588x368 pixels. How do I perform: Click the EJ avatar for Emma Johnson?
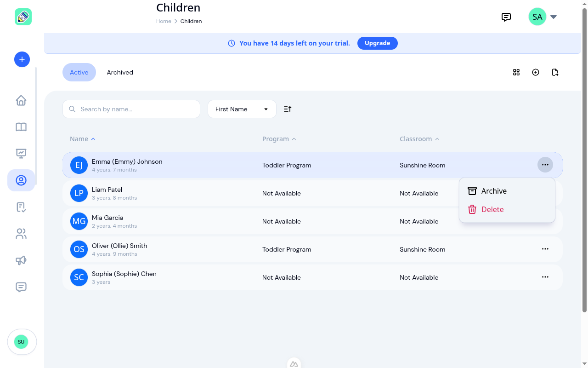coord(79,165)
